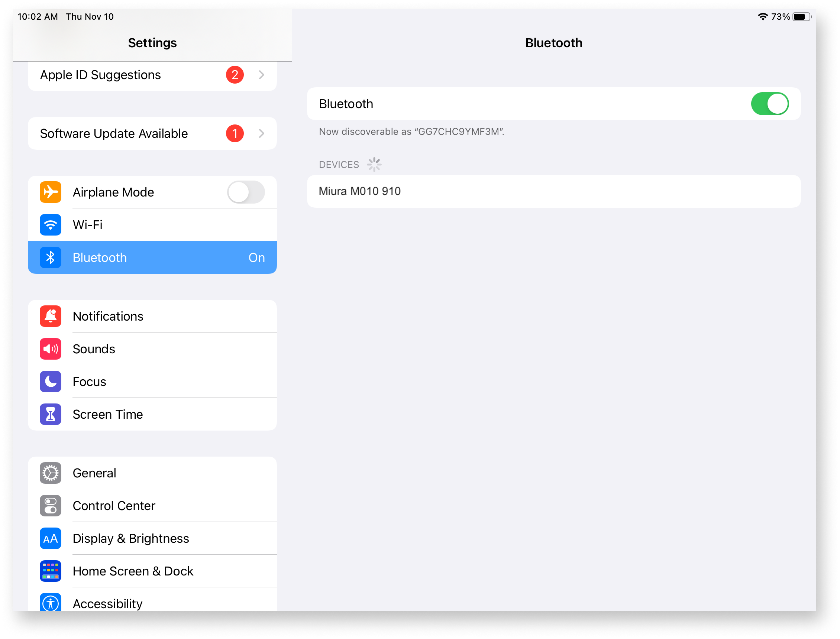
Task: Tap the General settings gear icon
Action: click(x=51, y=473)
